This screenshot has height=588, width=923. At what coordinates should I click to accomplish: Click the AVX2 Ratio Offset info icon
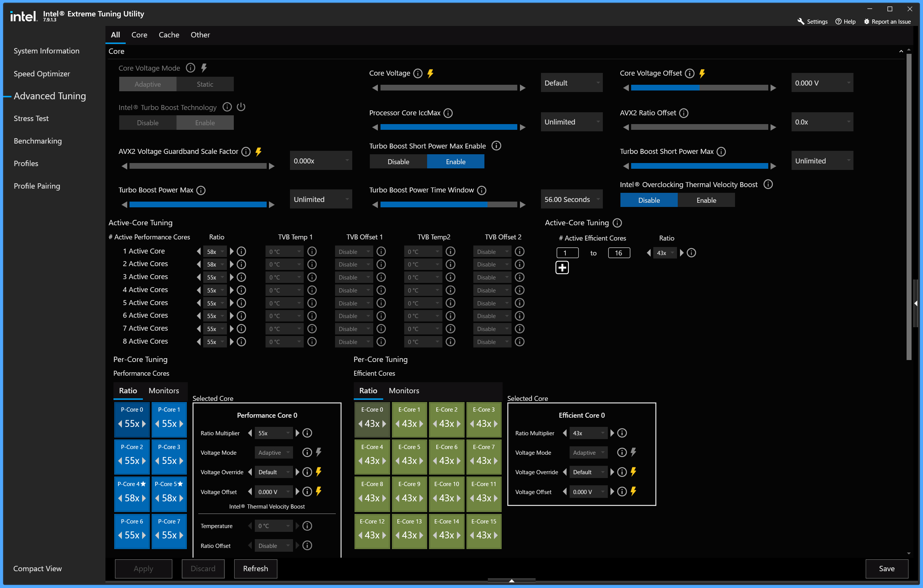tap(683, 113)
